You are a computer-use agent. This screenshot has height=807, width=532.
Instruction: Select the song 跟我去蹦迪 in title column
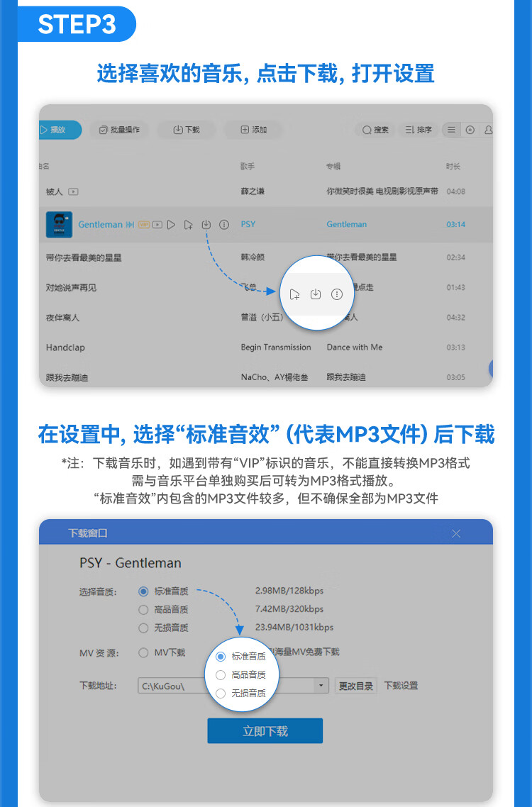click(67, 377)
